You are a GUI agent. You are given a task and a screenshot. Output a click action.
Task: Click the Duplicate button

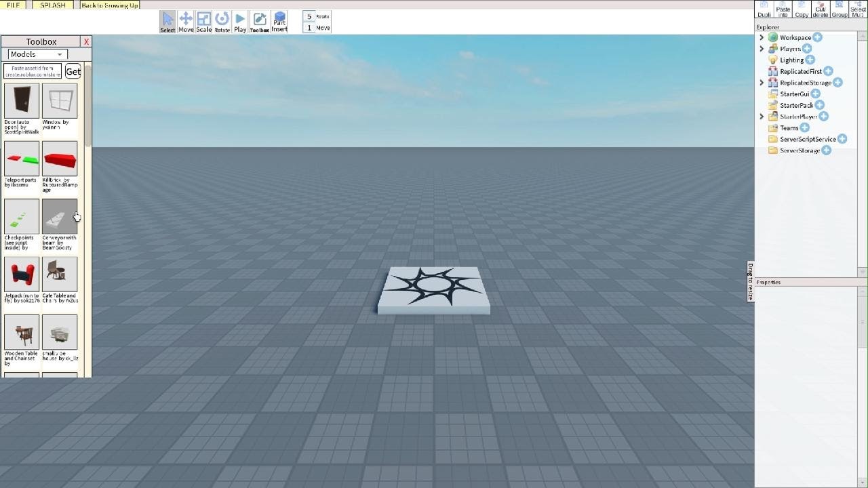[x=764, y=9]
